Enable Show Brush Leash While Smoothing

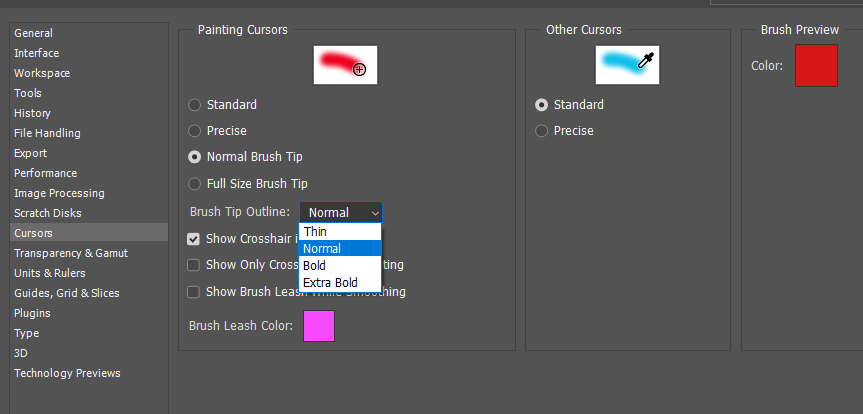[x=194, y=292]
